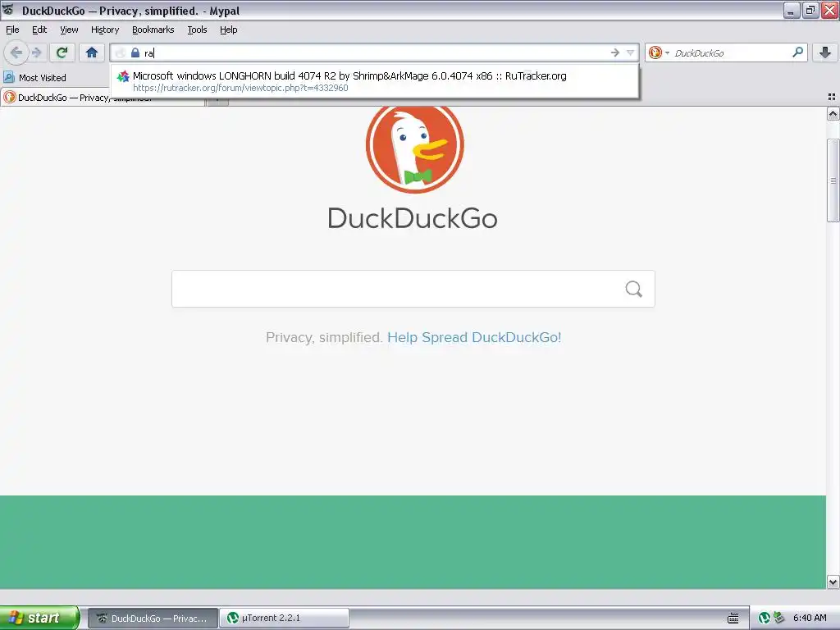Click the magnifier icon in the search box
The image size is (840, 630).
(x=797, y=52)
